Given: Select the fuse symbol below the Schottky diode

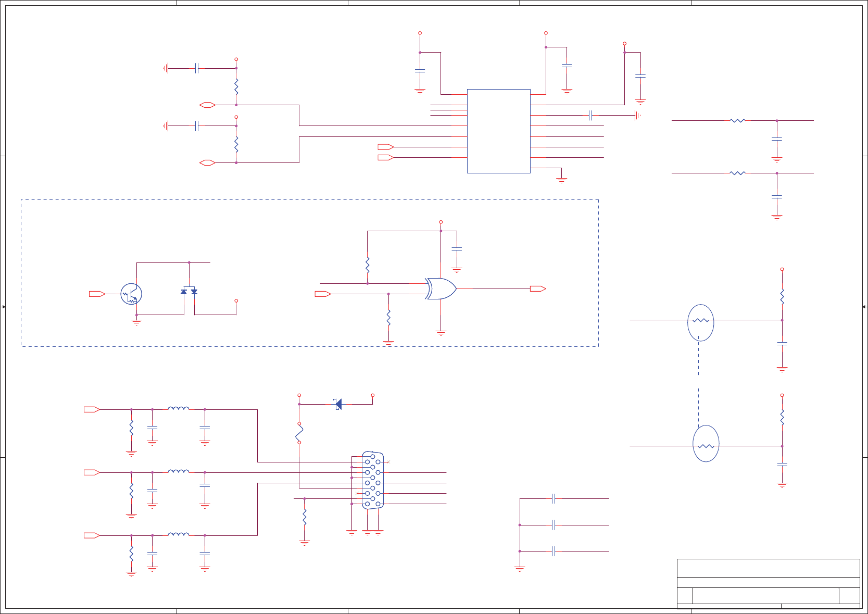Looking at the screenshot, I should pyautogui.click(x=299, y=433).
